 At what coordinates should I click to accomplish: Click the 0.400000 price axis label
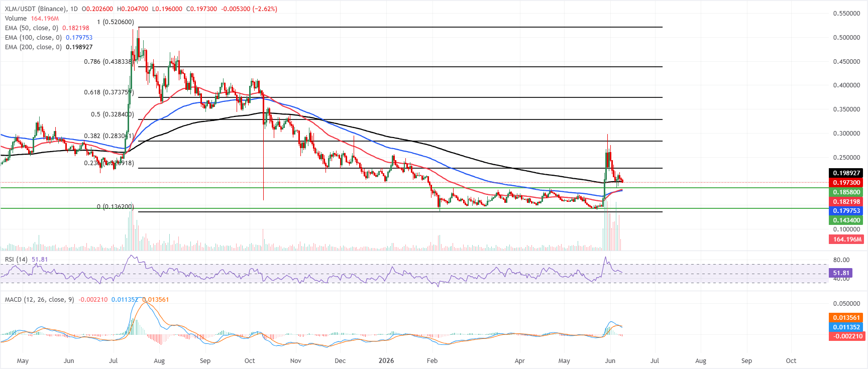(x=846, y=85)
